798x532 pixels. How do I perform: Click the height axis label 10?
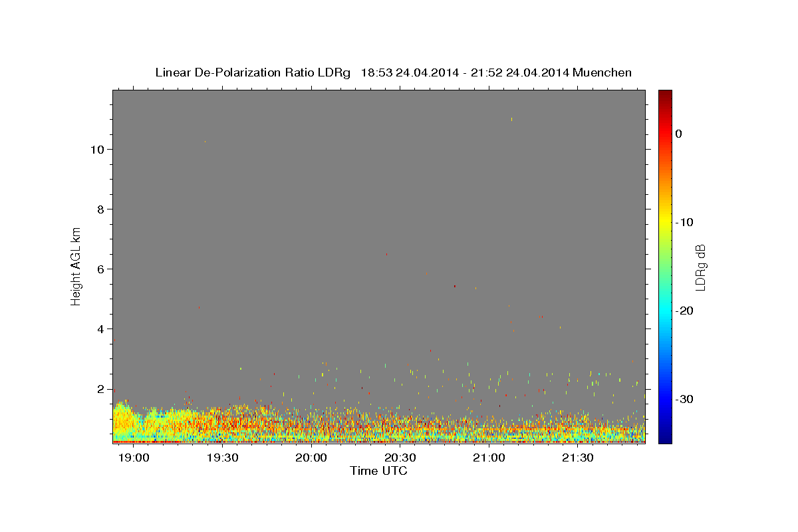(97, 150)
